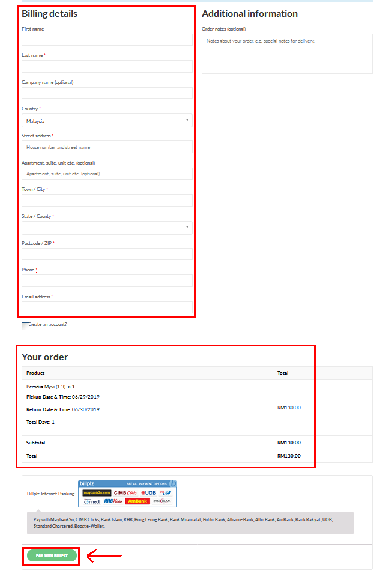Click the maybank2u.com logo
Screen dimensions: 392x577
click(96, 493)
